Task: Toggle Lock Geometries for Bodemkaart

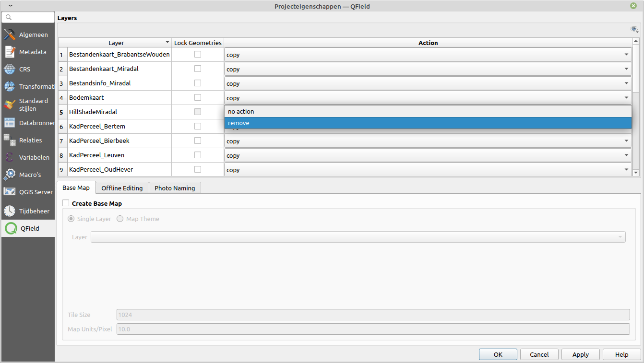Action: point(198,97)
